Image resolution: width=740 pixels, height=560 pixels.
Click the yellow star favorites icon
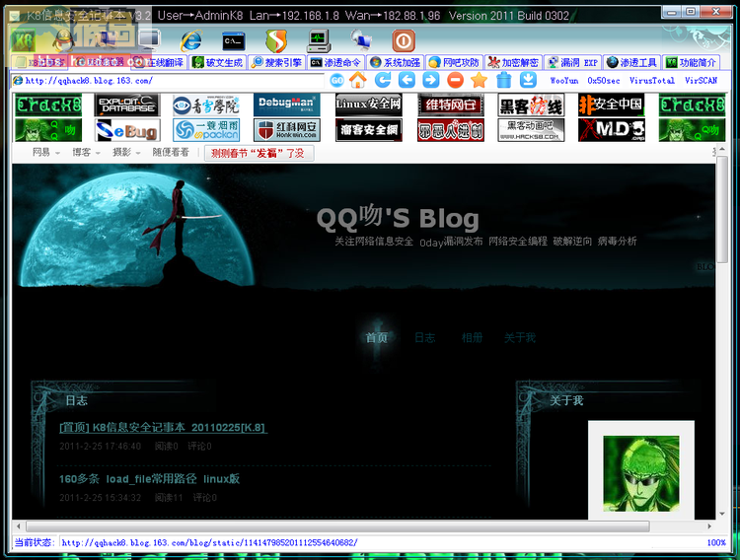479,80
